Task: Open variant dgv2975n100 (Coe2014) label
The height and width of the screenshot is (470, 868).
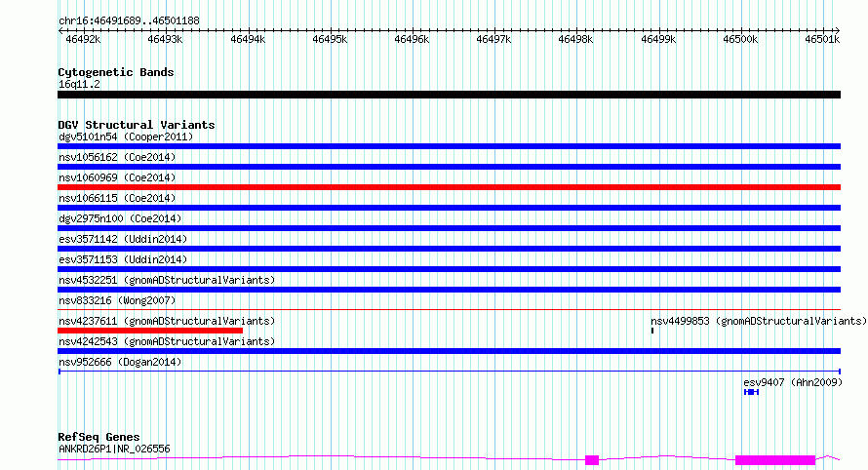Action: pyautogui.click(x=120, y=218)
